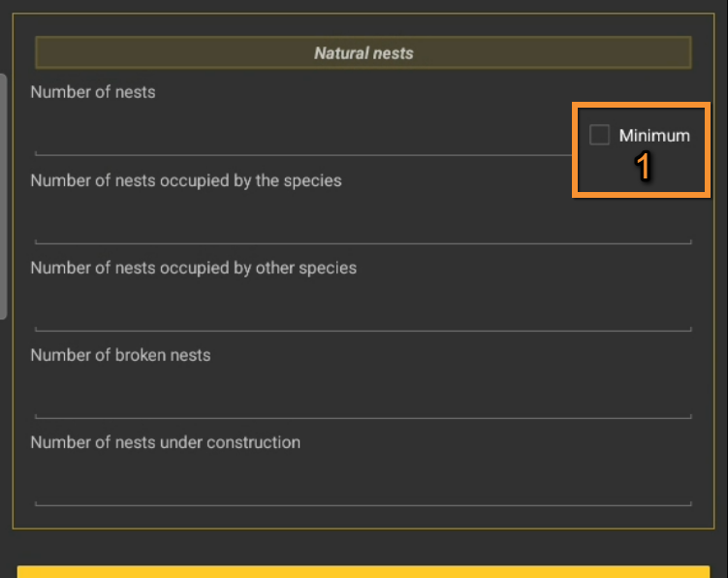
Task: Click the Natural nests section header
Action: tap(364, 53)
